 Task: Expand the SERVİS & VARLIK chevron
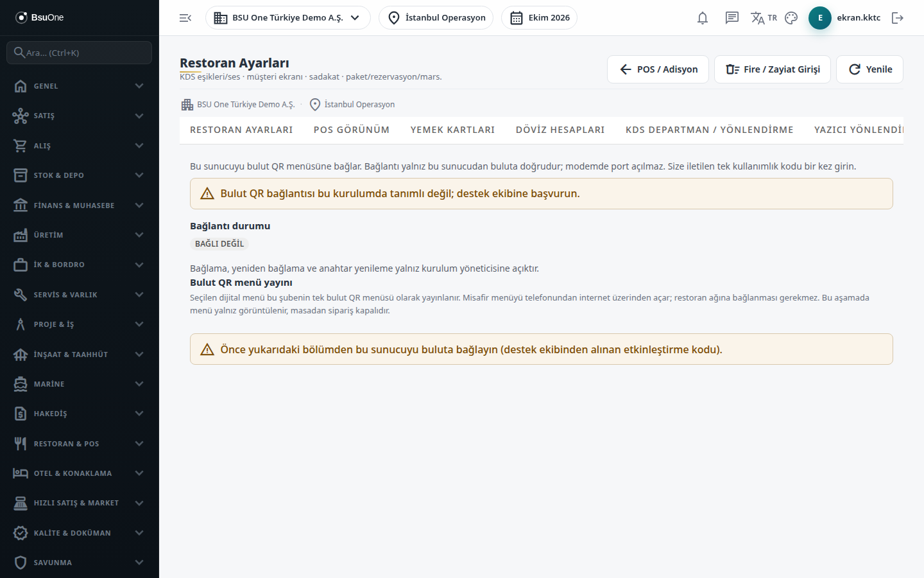click(x=139, y=295)
